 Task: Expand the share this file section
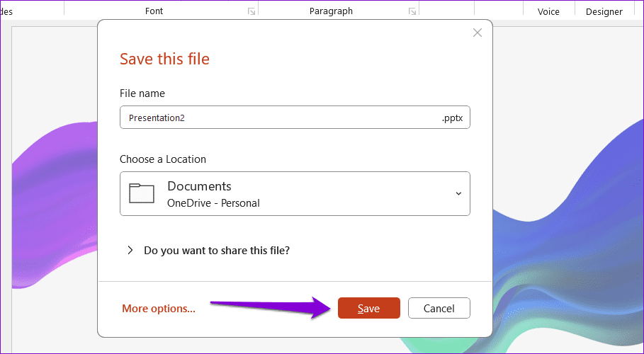130,250
